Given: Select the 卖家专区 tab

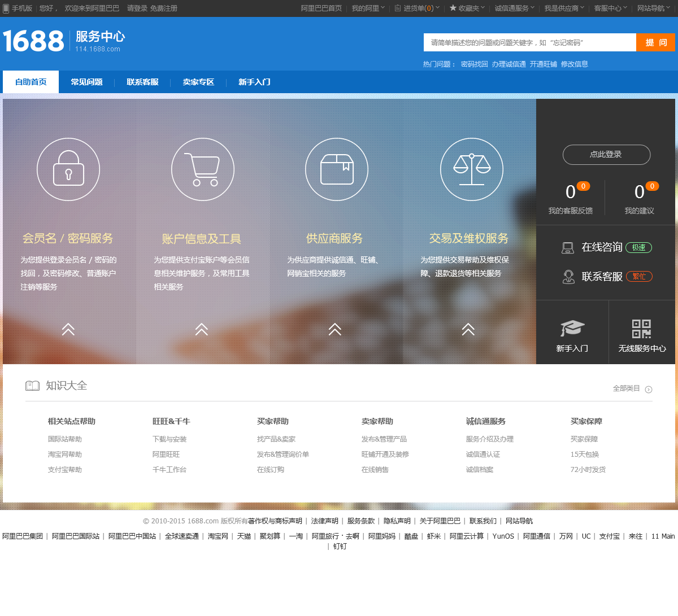Looking at the screenshot, I should [198, 82].
